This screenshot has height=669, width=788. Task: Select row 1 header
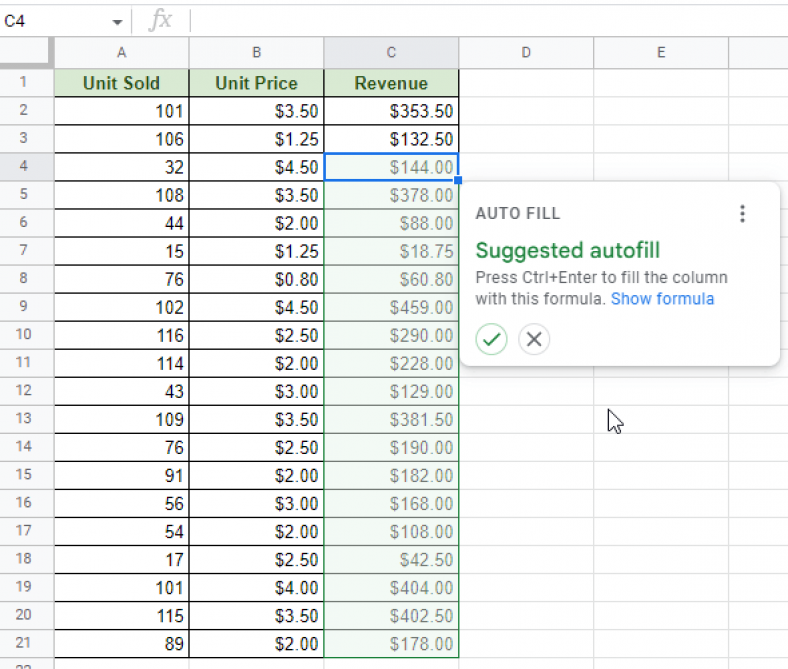26,83
